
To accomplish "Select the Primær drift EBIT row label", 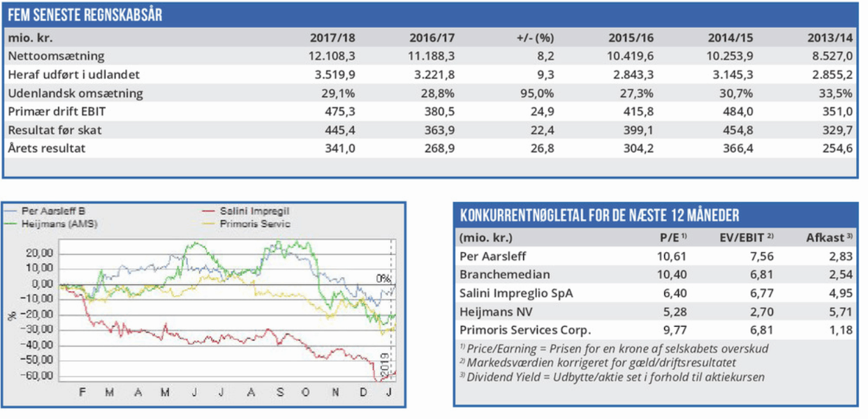I will click(59, 111).
